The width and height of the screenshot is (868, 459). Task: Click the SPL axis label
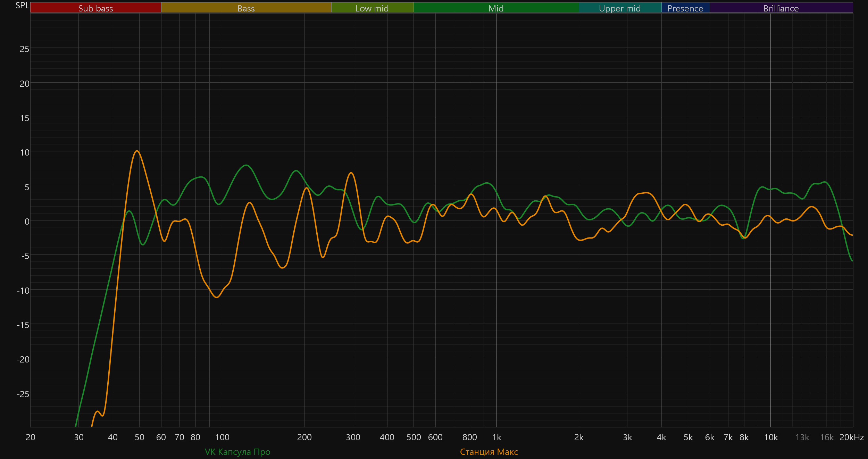pyautogui.click(x=22, y=6)
